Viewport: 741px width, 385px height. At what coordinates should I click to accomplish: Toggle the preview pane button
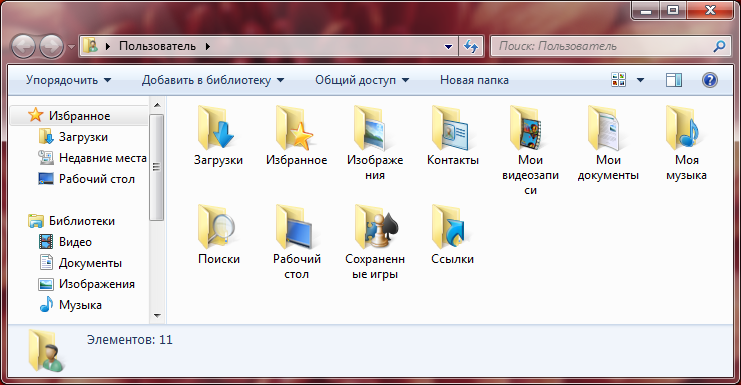point(674,80)
